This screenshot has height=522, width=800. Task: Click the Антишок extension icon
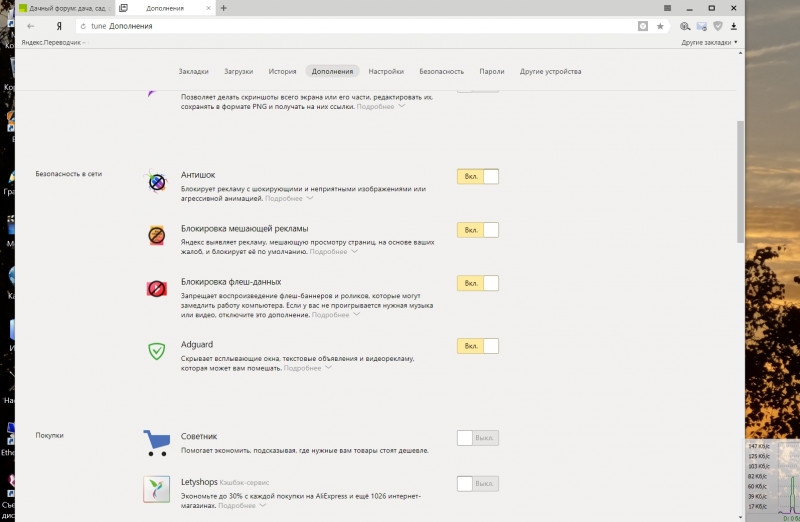pos(157,182)
